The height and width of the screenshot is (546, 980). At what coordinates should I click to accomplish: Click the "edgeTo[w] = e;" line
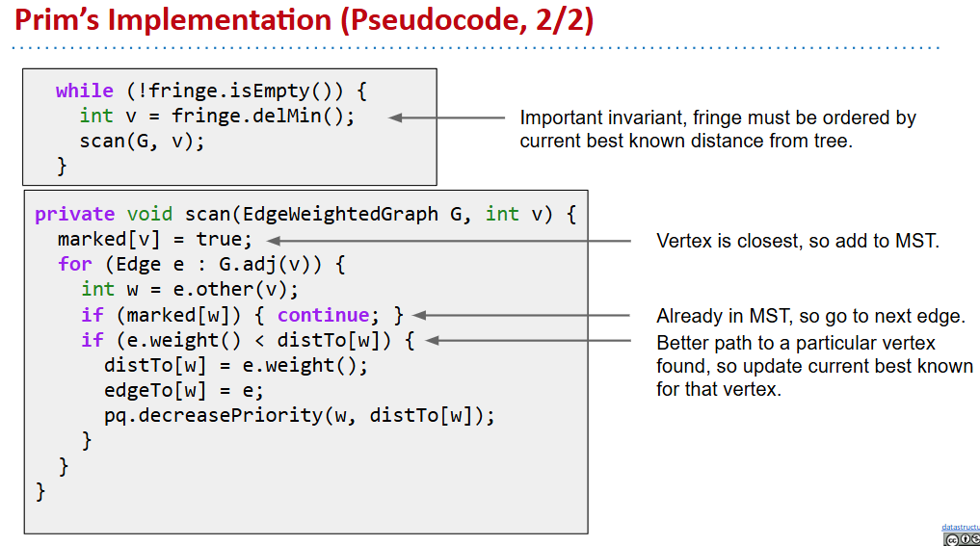pyautogui.click(x=184, y=390)
